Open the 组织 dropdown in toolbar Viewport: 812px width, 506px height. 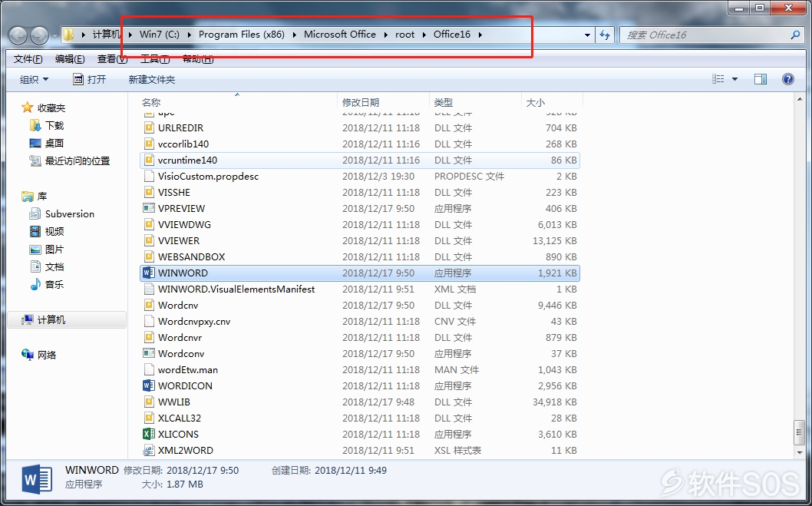coord(35,79)
